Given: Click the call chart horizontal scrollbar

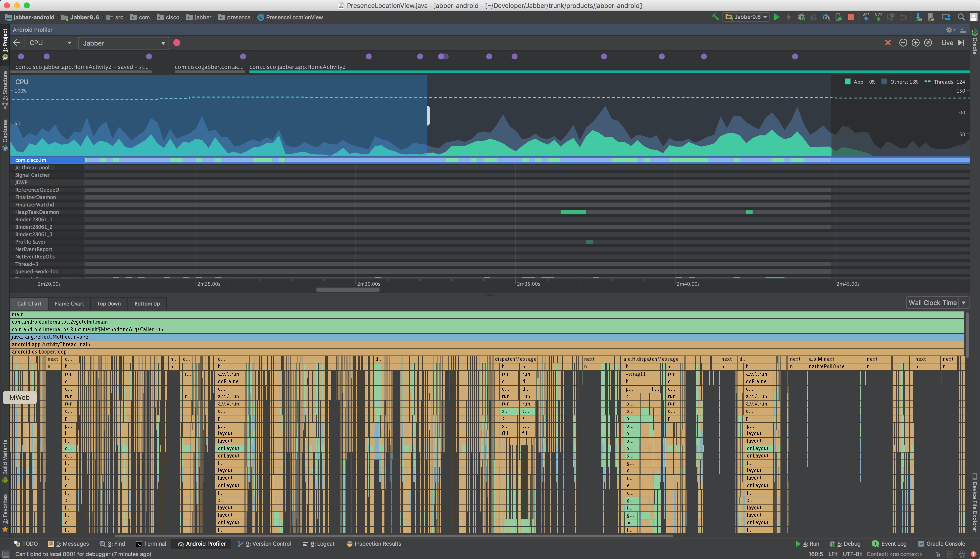Looking at the screenshot, I should click(x=394, y=536).
